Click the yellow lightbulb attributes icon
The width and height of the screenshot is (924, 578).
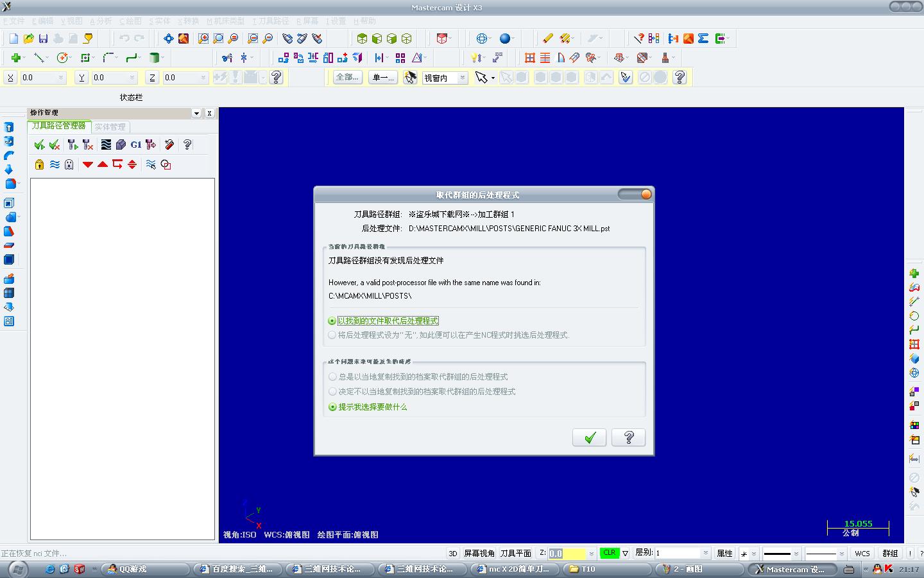(x=475, y=58)
